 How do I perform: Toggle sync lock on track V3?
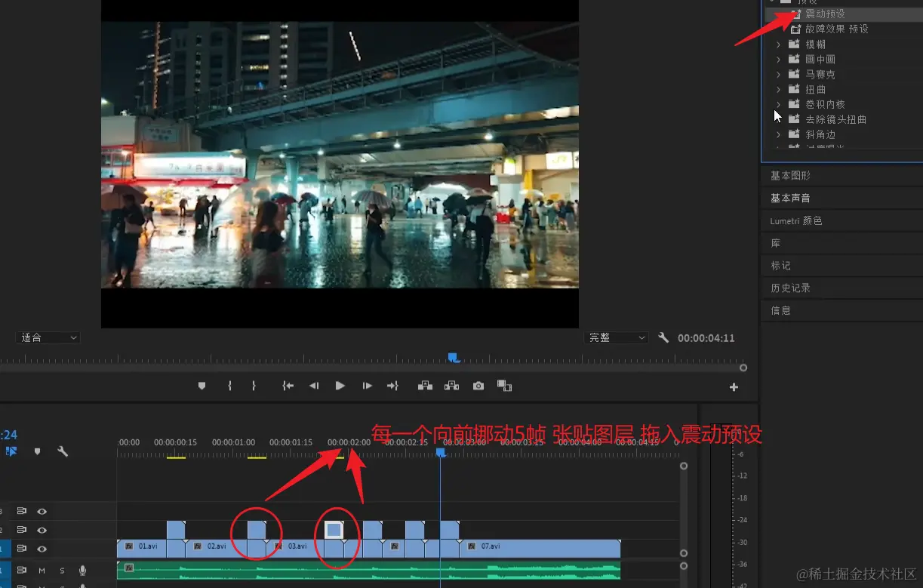(x=22, y=511)
